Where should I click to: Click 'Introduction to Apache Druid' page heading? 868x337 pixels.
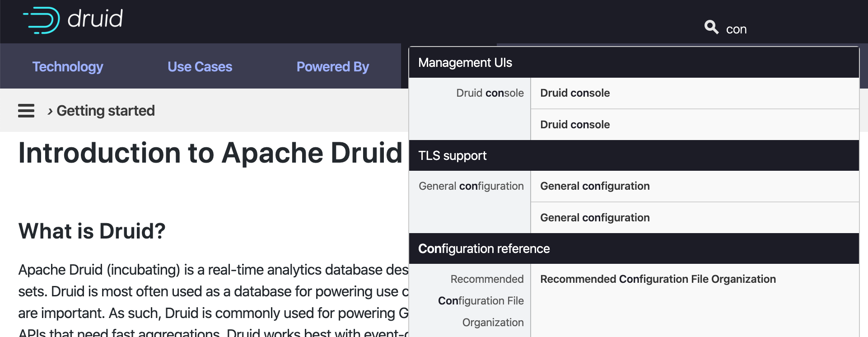tap(210, 153)
